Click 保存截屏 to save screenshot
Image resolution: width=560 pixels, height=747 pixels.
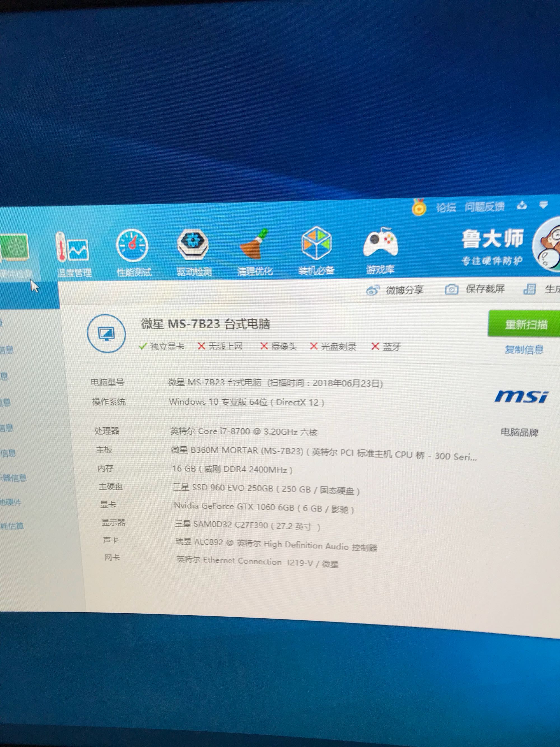click(485, 289)
